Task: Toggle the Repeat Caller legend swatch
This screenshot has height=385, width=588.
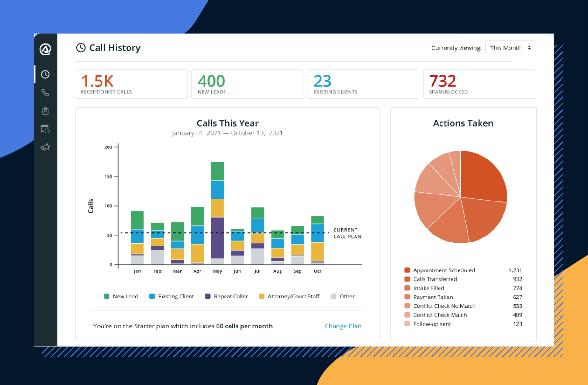Action: tap(208, 296)
